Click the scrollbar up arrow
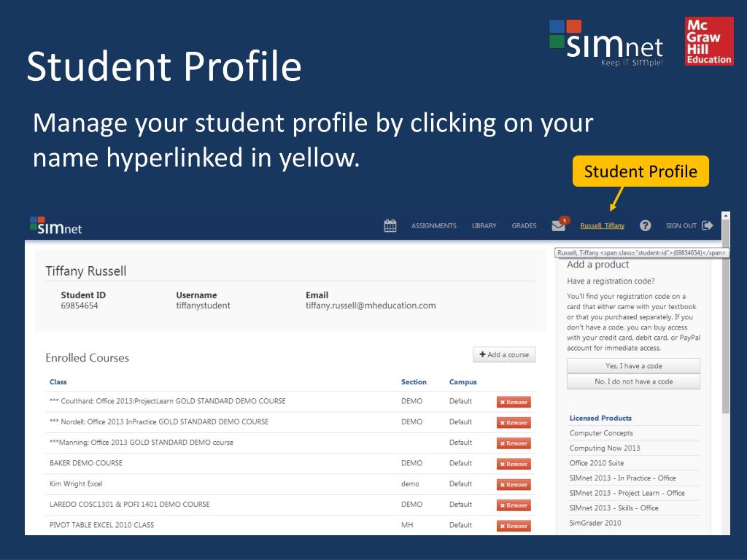The height and width of the screenshot is (560, 747). pyautogui.click(x=726, y=216)
